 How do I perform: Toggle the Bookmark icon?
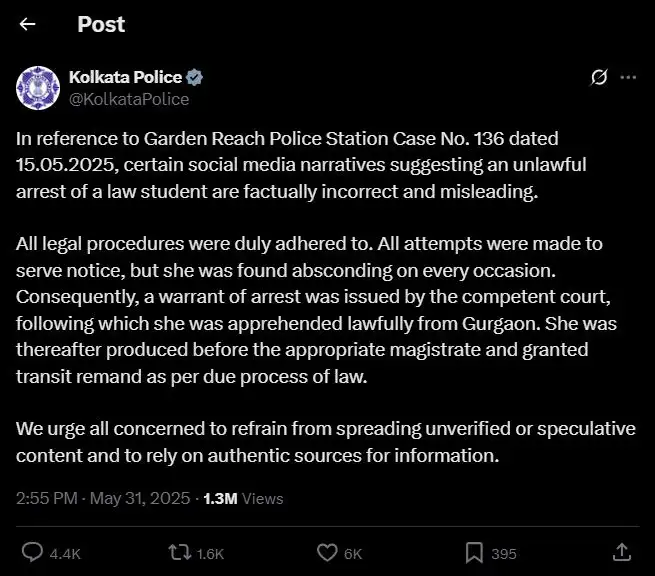coord(474,552)
